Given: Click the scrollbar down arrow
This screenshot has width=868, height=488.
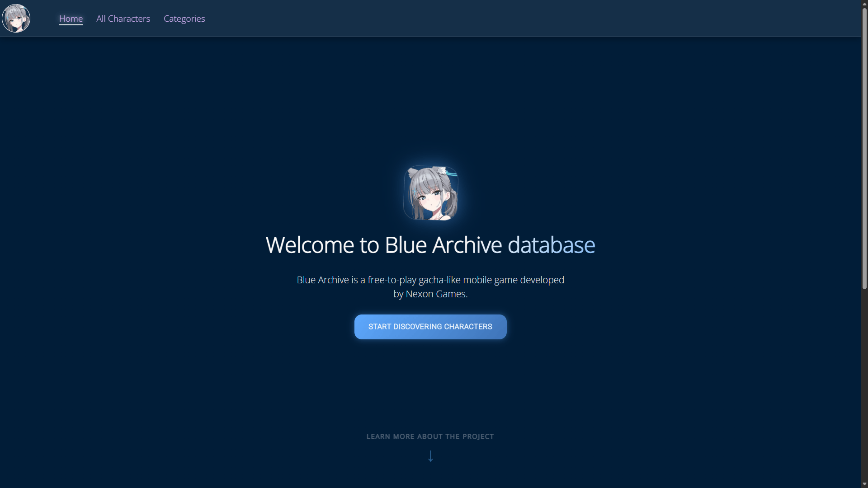Looking at the screenshot, I should tap(864, 484).
